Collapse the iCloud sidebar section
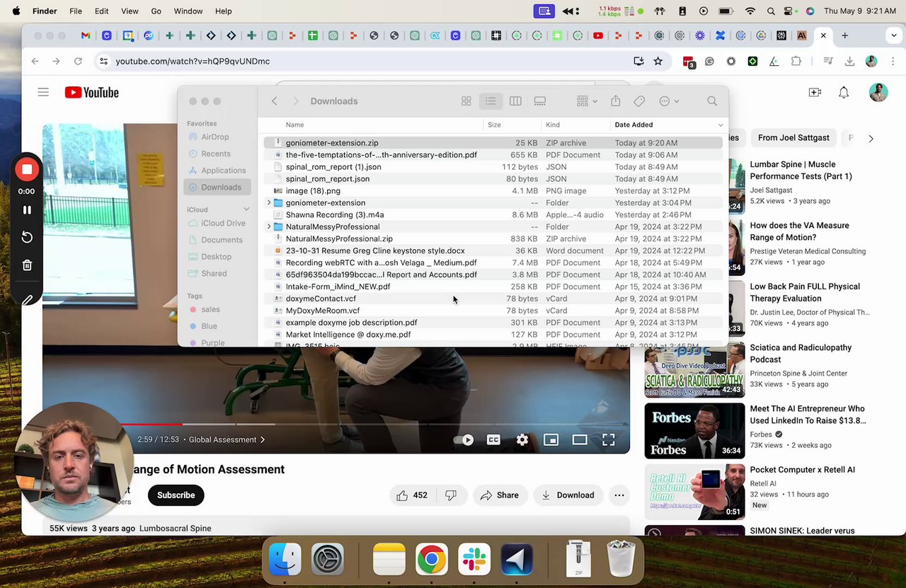Viewport: 906px width, 588px height. click(x=246, y=209)
